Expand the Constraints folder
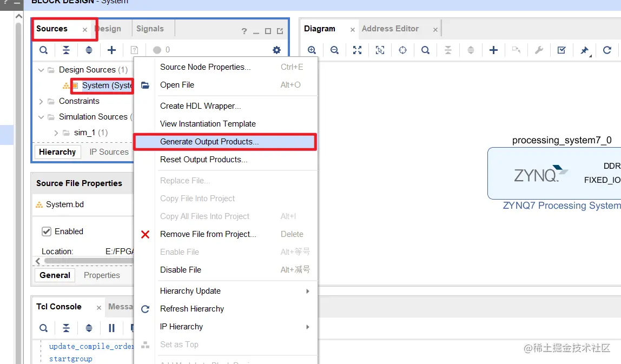 coord(41,101)
